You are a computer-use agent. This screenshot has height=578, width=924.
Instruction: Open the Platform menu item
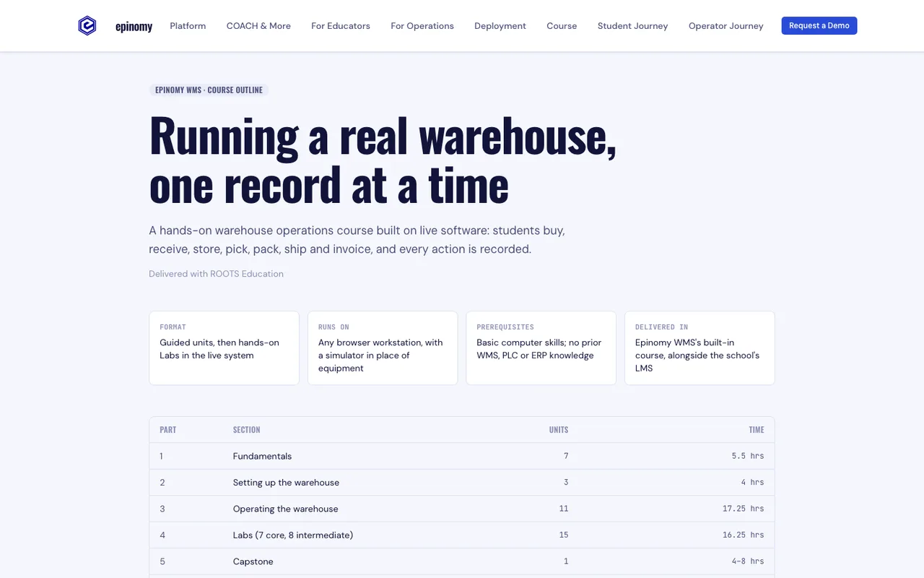coord(188,26)
